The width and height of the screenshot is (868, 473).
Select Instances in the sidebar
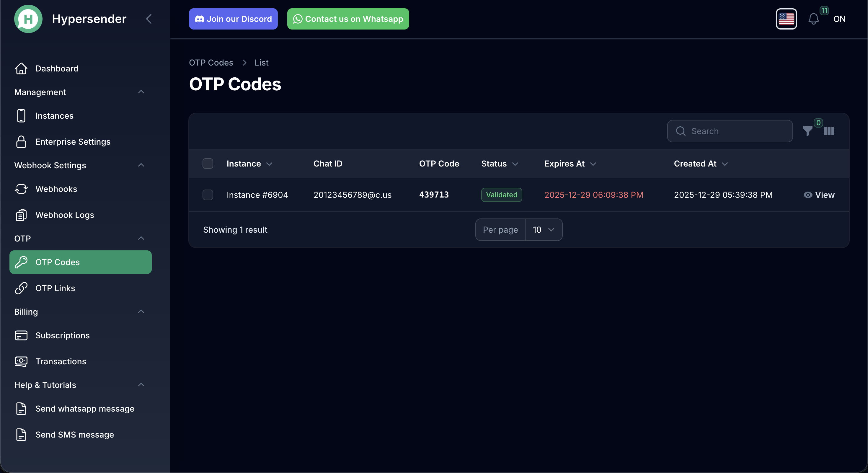coord(55,115)
